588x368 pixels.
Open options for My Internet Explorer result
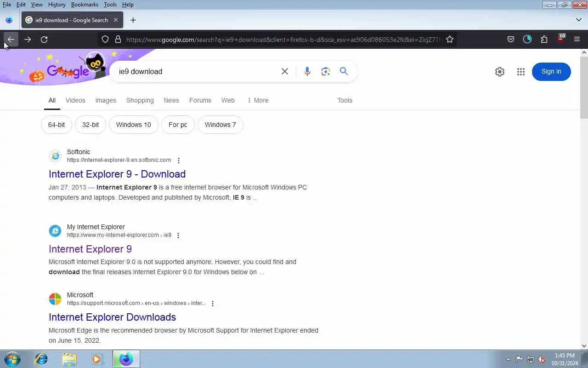pos(178,236)
